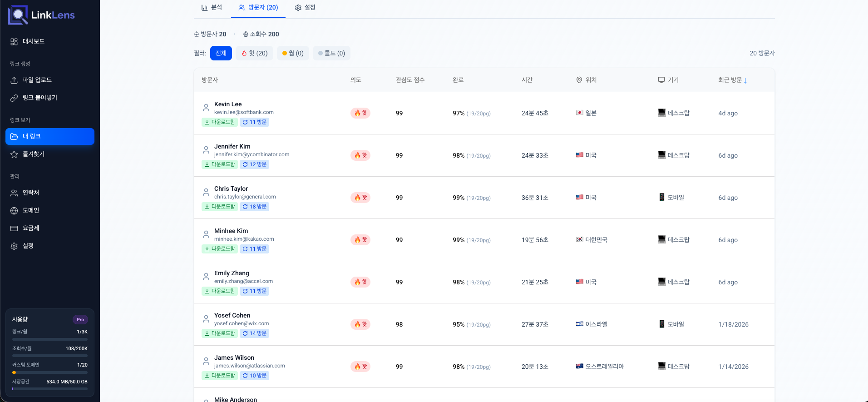This screenshot has width=868, height=402.
Task: Sort by 최근 방문 column arrow
Action: (x=745, y=80)
